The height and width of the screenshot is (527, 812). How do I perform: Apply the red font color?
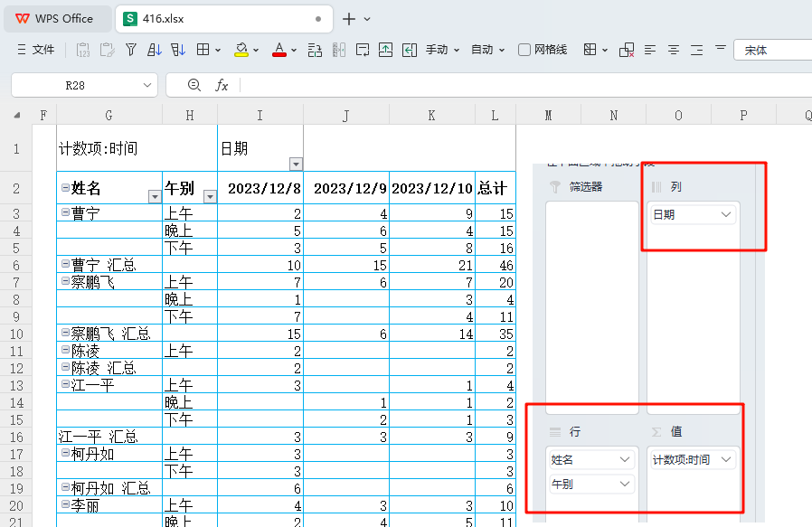click(279, 50)
